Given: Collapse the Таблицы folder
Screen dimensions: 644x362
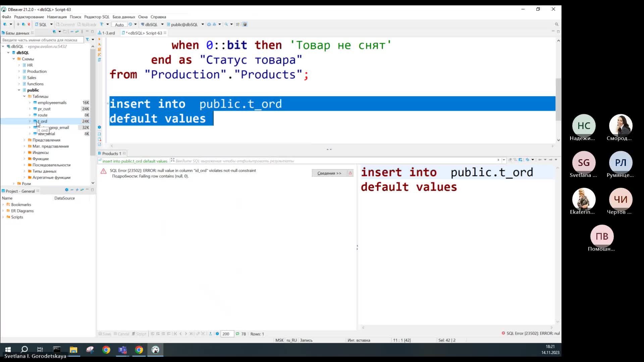Looking at the screenshot, I should point(24,97).
